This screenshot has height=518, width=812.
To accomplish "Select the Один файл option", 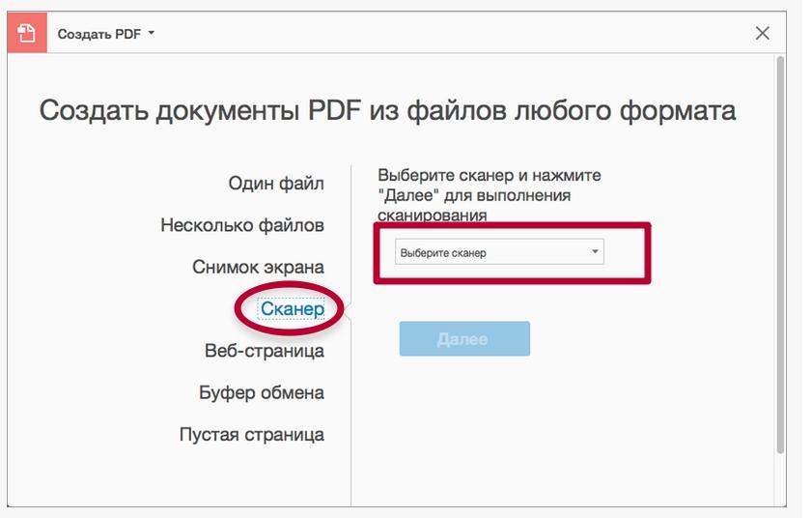I will (276, 183).
